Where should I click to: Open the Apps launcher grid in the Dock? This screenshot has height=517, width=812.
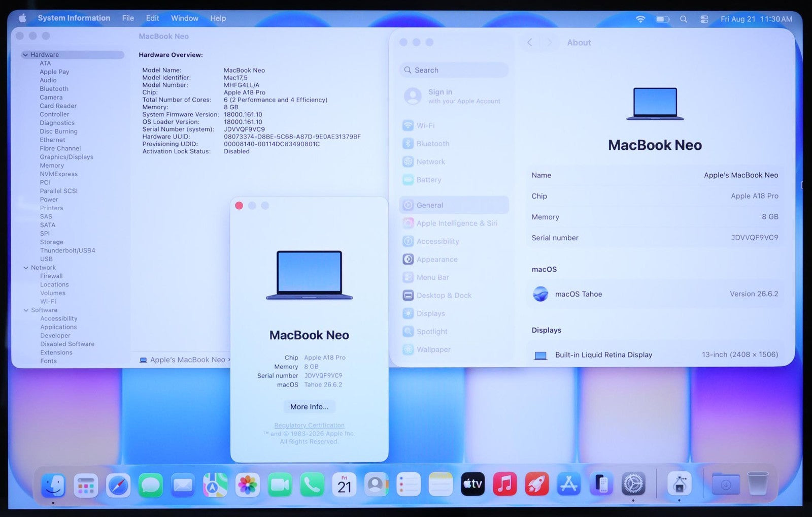pyautogui.click(x=86, y=485)
